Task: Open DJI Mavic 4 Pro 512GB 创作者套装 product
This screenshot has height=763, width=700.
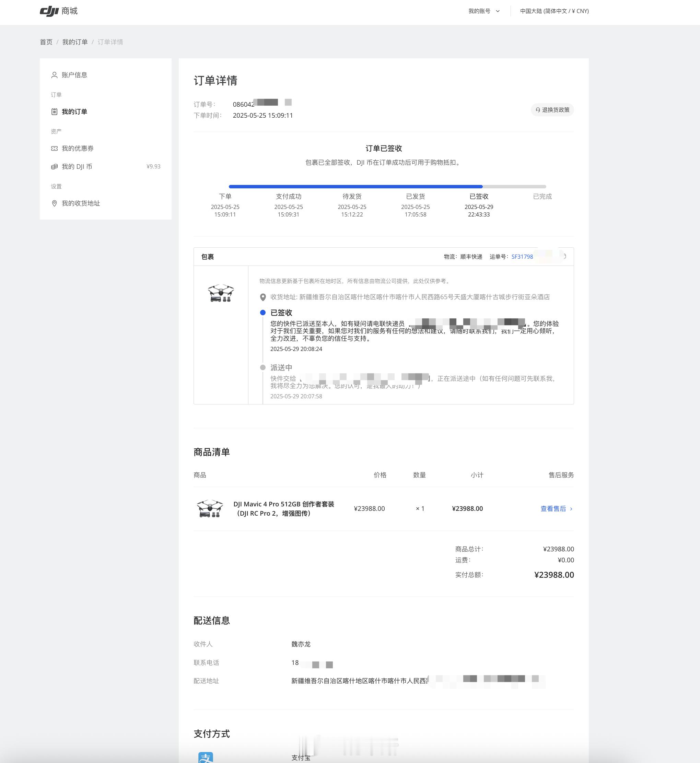Action: [x=284, y=508]
